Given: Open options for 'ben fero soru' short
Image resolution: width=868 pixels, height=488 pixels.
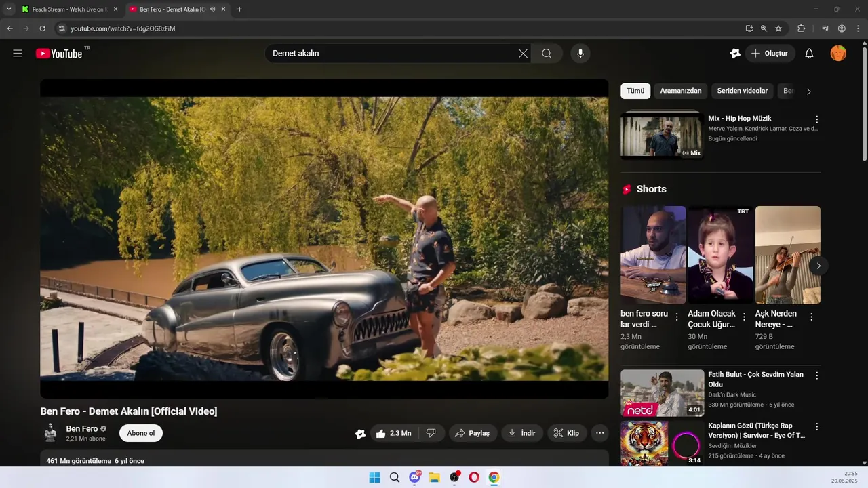Looking at the screenshot, I should pos(676,317).
